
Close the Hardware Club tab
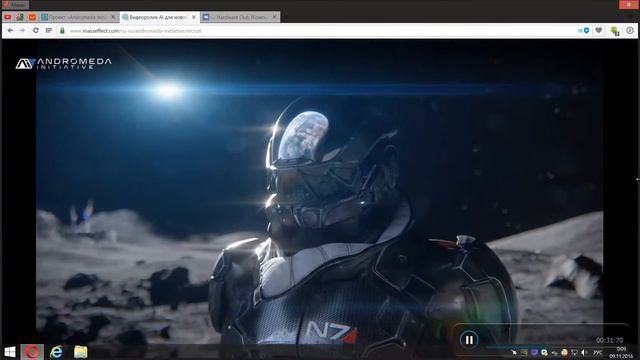click(275, 17)
